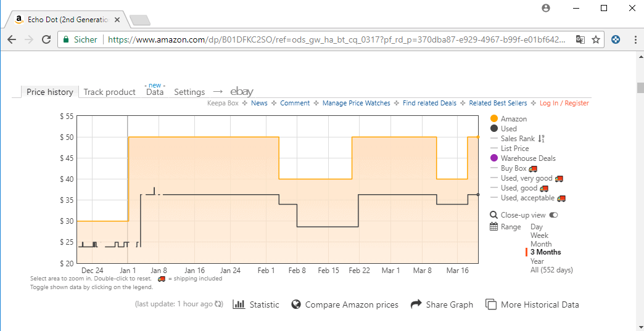This screenshot has width=644, height=331.
Task: Click the refresh icon beside last update
Action: click(x=219, y=304)
